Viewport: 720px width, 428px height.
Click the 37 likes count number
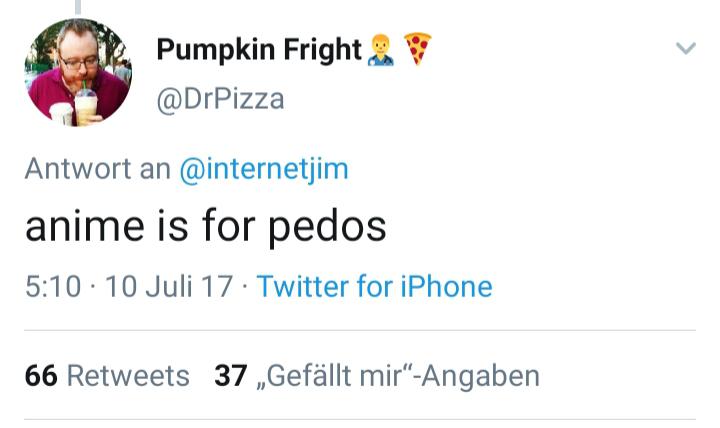(230, 376)
